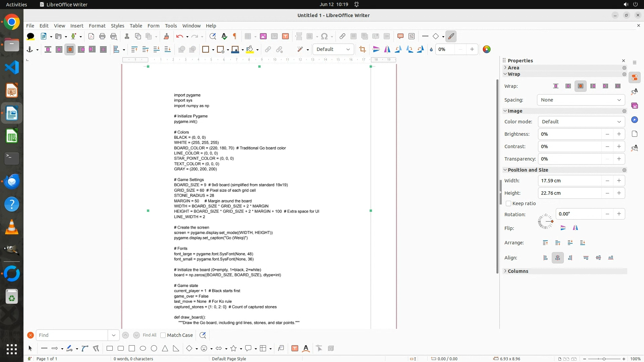This screenshot has height=362, width=644.
Task: Open the wrap Spacing dropdown
Action: [581, 100]
